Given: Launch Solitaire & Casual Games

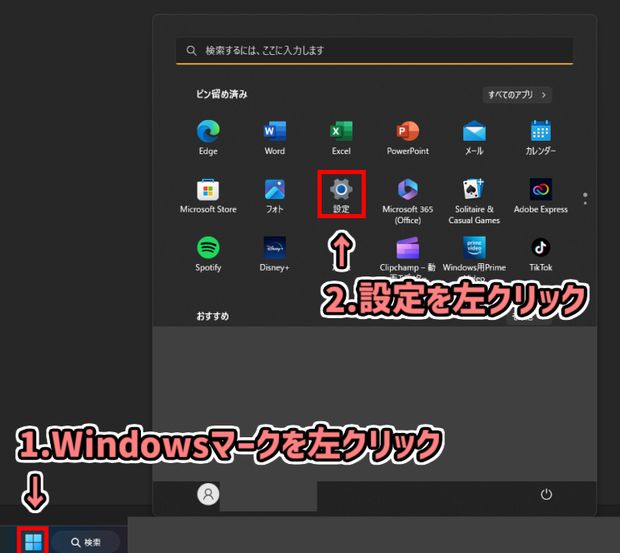Looking at the screenshot, I should [474, 201].
